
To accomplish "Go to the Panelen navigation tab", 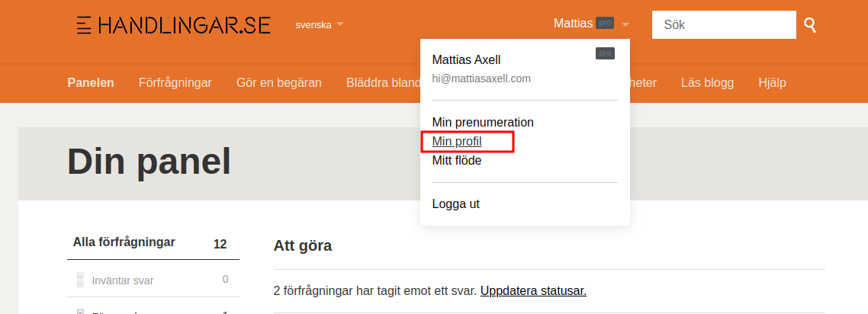I will (x=91, y=82).
